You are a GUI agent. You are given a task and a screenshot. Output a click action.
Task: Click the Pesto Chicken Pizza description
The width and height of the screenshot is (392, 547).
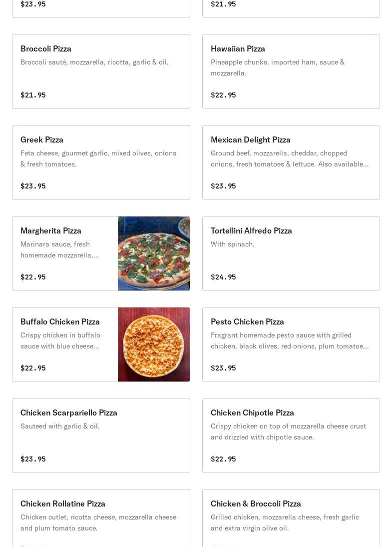[x=290, y=341]
